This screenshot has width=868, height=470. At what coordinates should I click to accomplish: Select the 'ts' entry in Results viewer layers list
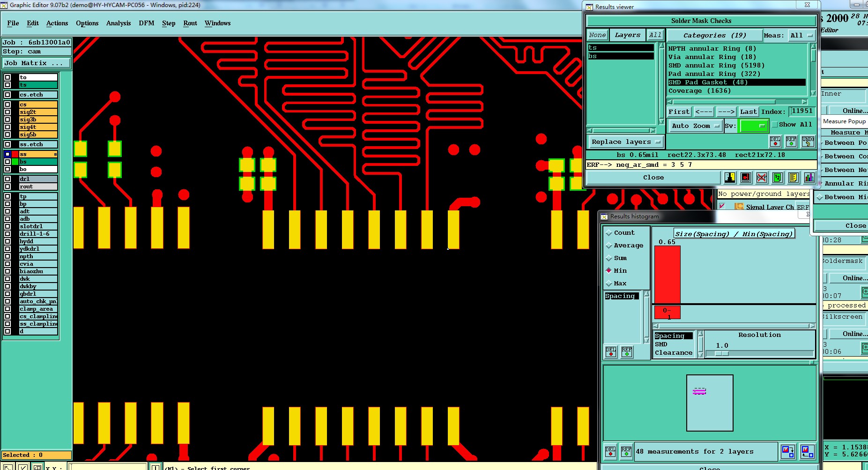click(x=621, y=48)
